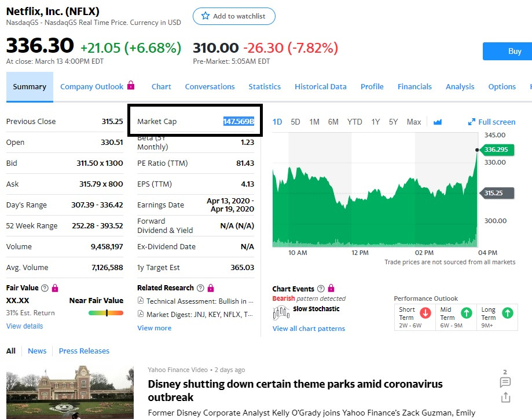
Task: Click the Full screen expand arrows icon
Action: click(x=472, y=122)
